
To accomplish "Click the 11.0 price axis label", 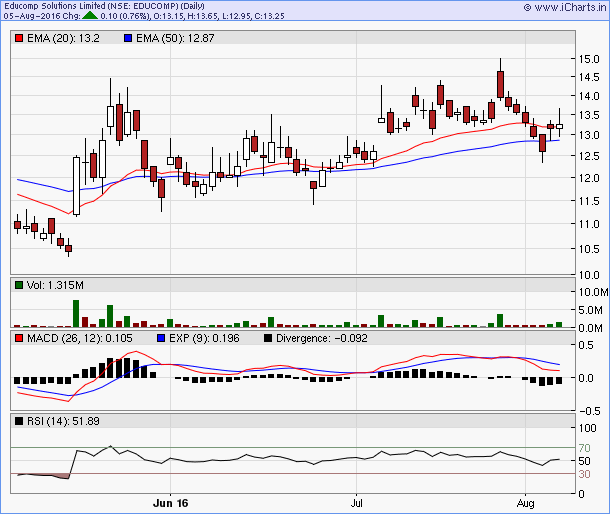I will 589,224.
